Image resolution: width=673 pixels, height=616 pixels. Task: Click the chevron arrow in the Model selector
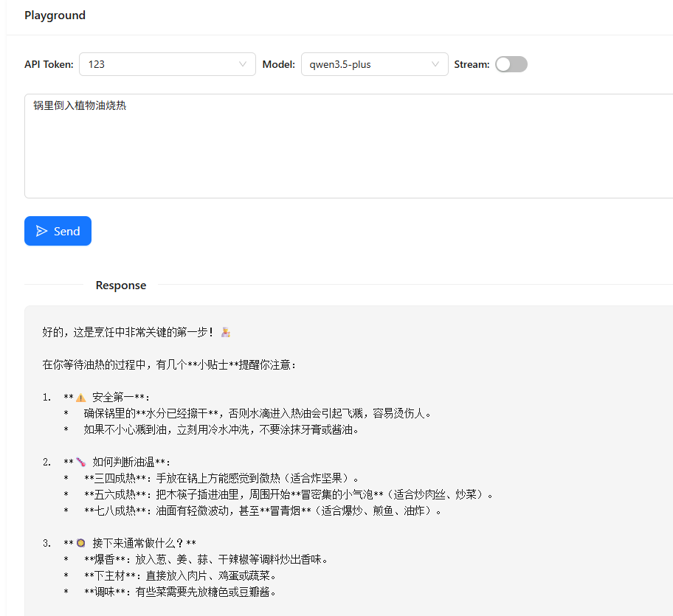(x=435, y=64)
